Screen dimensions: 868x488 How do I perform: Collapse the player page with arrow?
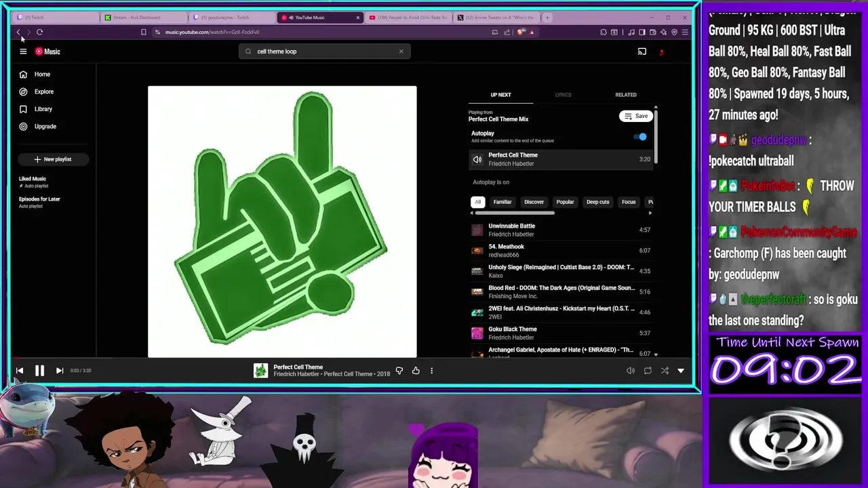click(681, 371)
